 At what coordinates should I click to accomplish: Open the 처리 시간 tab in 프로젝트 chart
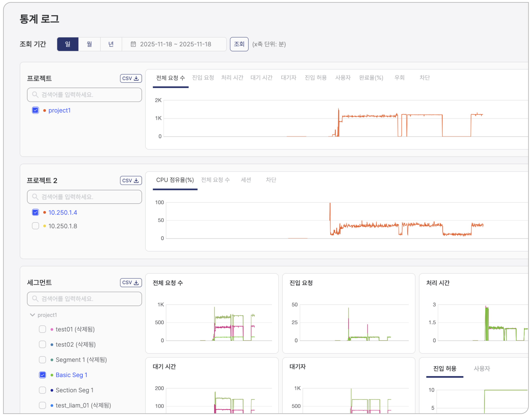232,78
